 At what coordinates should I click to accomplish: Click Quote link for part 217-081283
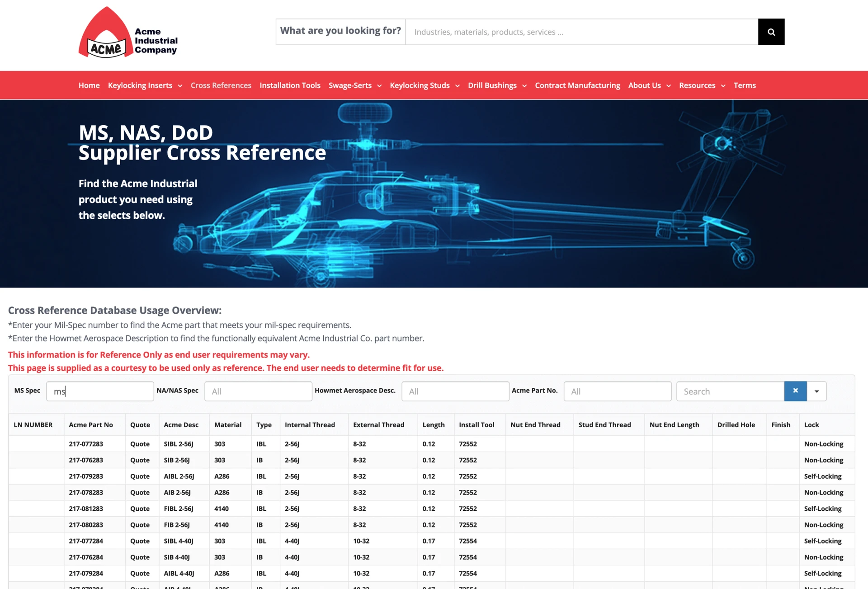click(x=140, y=509)
